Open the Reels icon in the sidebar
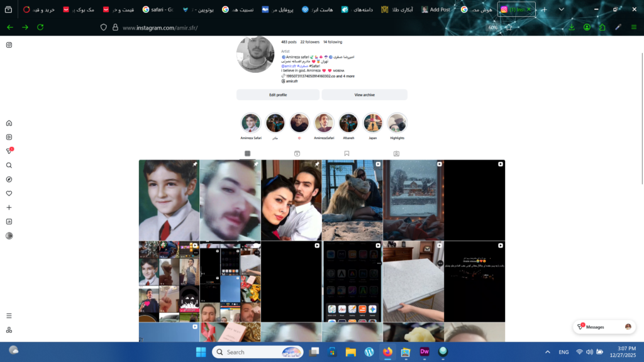The height and width of the screenshot is (362, 644). pos(9,137)
